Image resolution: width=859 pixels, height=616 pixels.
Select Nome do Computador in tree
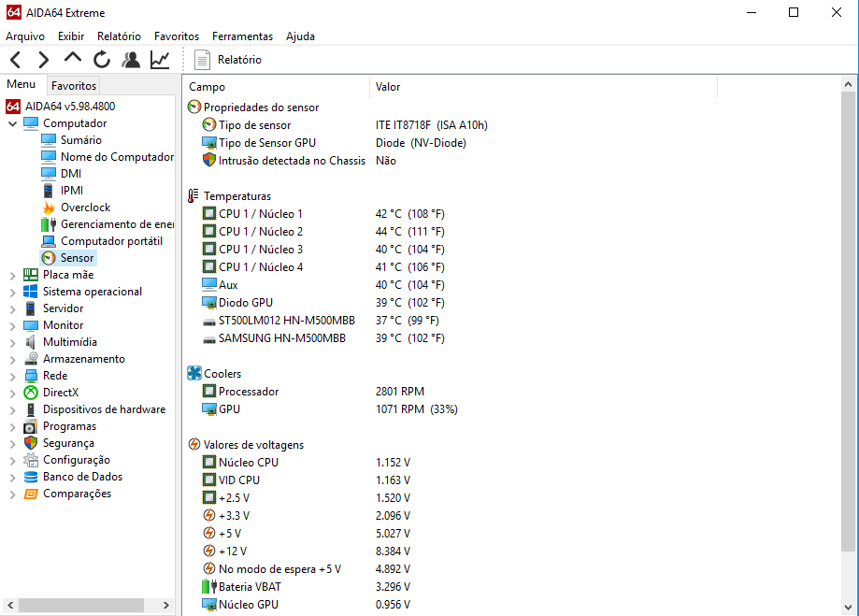tap(117, 157)
